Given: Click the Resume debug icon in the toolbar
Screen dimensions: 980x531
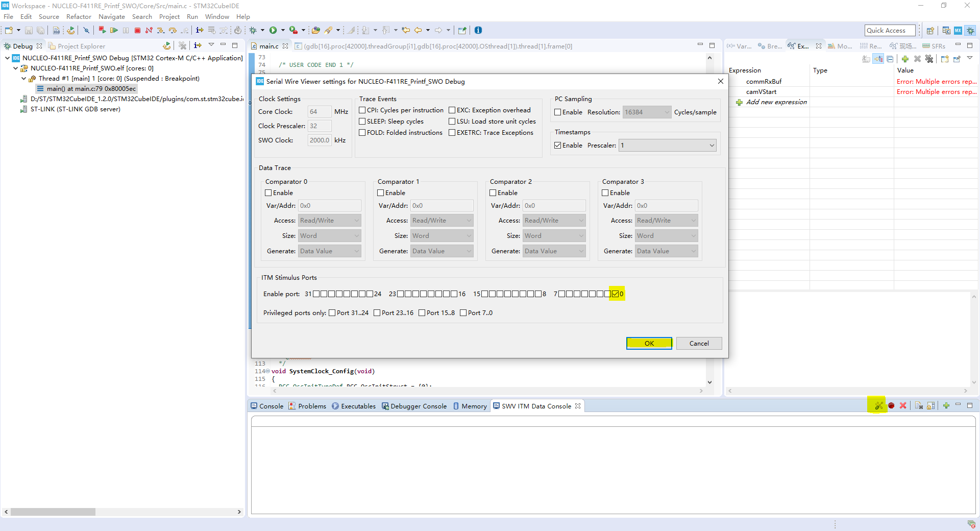Looking at the screenshot, I should pos(114,31).
